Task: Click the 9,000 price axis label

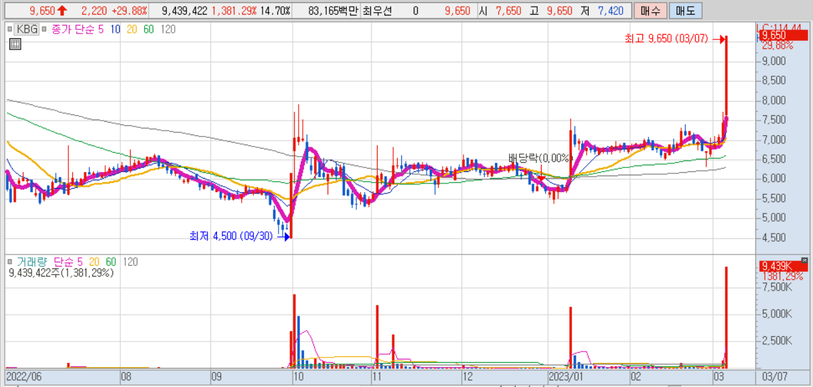Action: pyautogui.click(x=774, y=61)
